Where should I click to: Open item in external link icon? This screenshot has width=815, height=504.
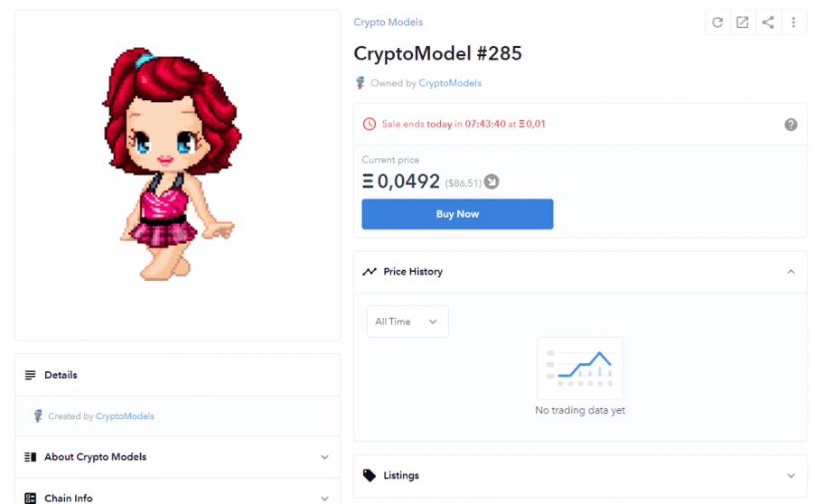tap(743, 23)
